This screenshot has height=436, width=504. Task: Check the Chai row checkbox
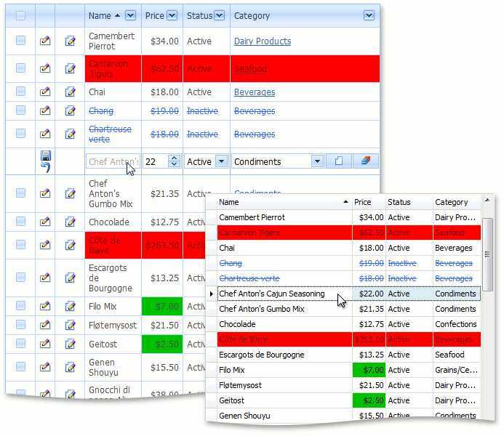20,91
